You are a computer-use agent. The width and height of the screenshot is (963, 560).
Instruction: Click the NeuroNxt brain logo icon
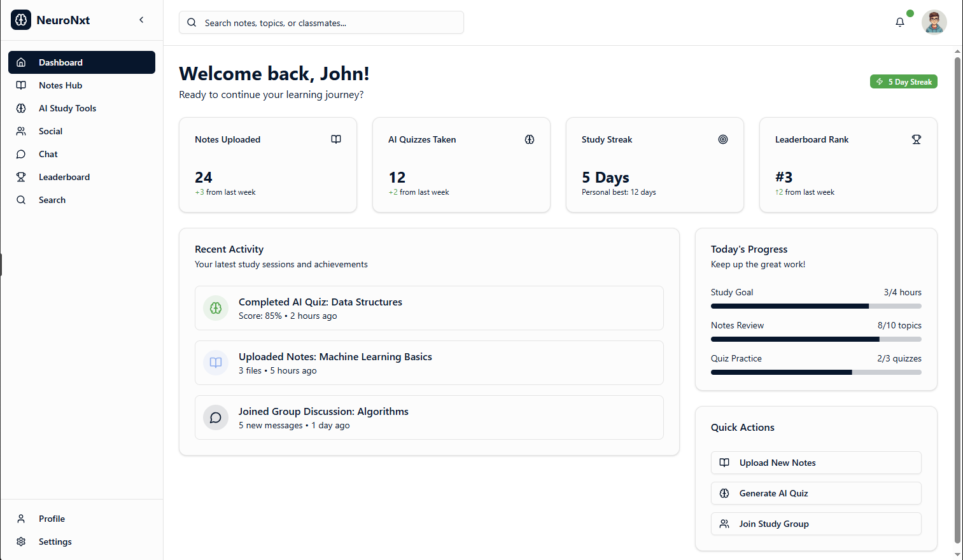[x=21, y=20]
